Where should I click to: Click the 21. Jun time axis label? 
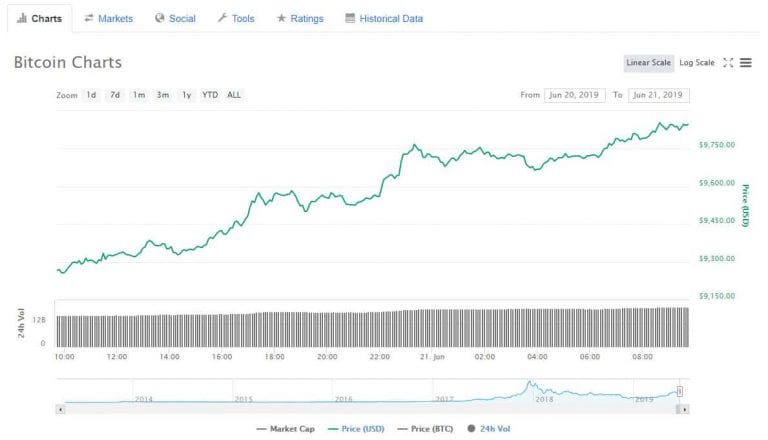(x=432, y=357)
